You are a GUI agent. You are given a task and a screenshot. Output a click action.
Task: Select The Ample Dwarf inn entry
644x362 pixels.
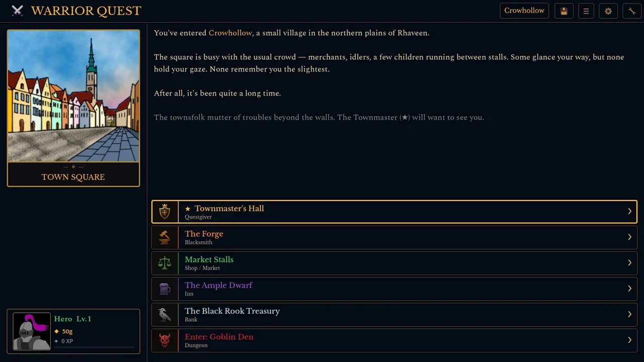[x=394, y=289]
